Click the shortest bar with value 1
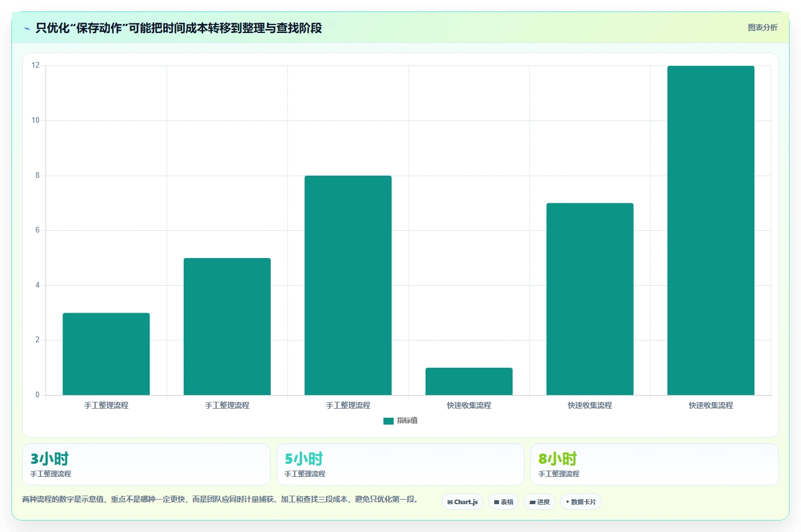 click(x=469, y=381)
